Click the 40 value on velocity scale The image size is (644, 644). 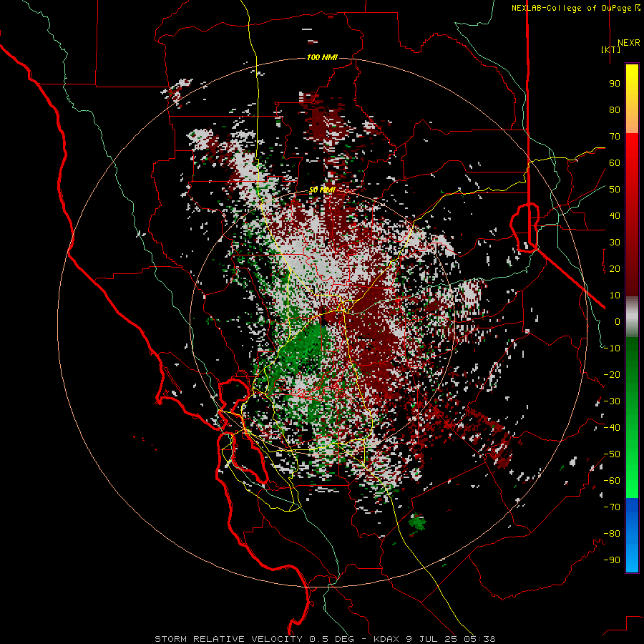click(615, 216)
